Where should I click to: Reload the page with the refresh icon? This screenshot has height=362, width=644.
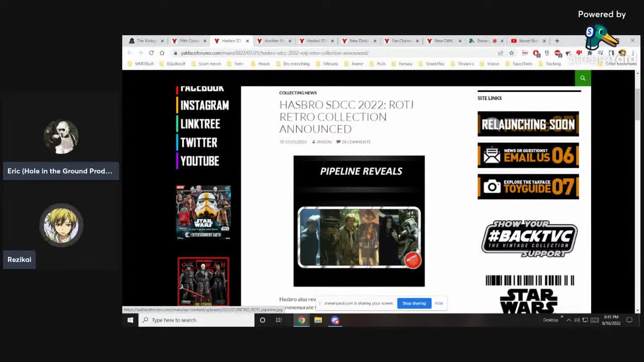[151, 53]
